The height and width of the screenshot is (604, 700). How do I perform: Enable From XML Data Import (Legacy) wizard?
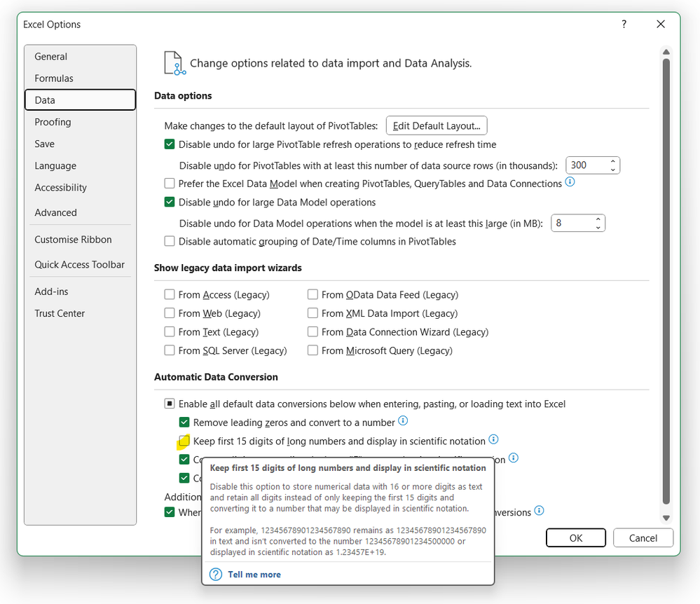tap(313, 313)
